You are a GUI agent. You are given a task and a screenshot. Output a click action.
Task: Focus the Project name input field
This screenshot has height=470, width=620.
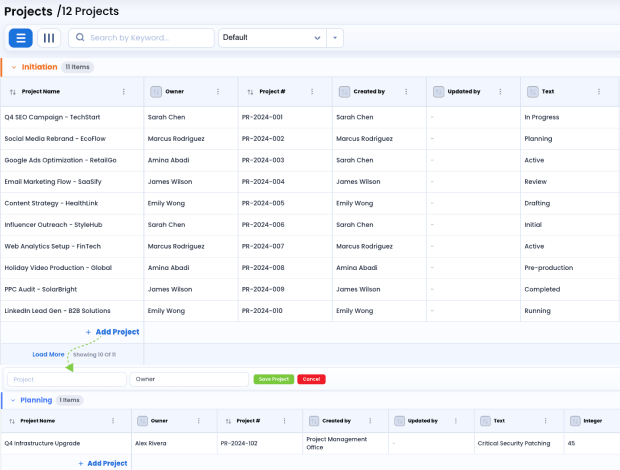67,379
